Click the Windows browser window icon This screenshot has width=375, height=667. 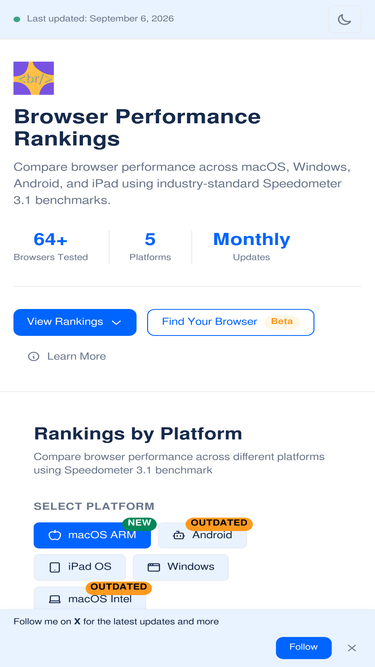(153, 567)
